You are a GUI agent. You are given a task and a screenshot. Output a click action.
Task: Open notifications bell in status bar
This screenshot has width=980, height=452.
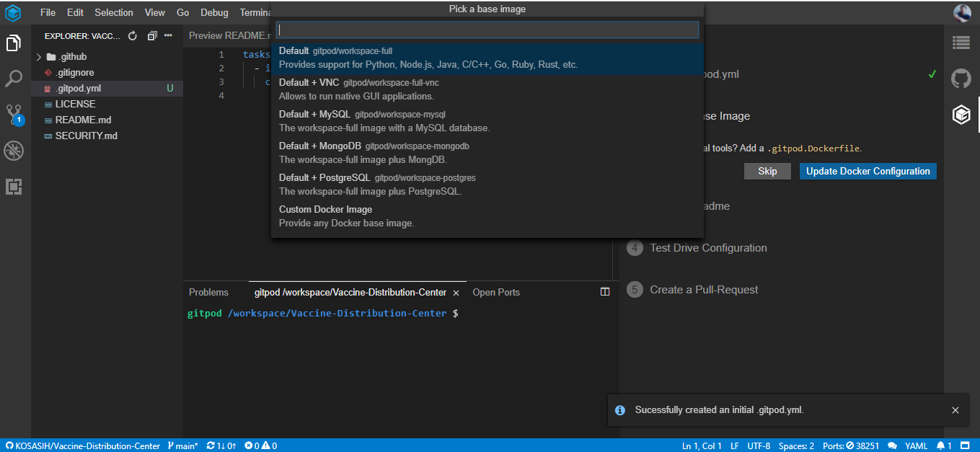click(944, 446)
